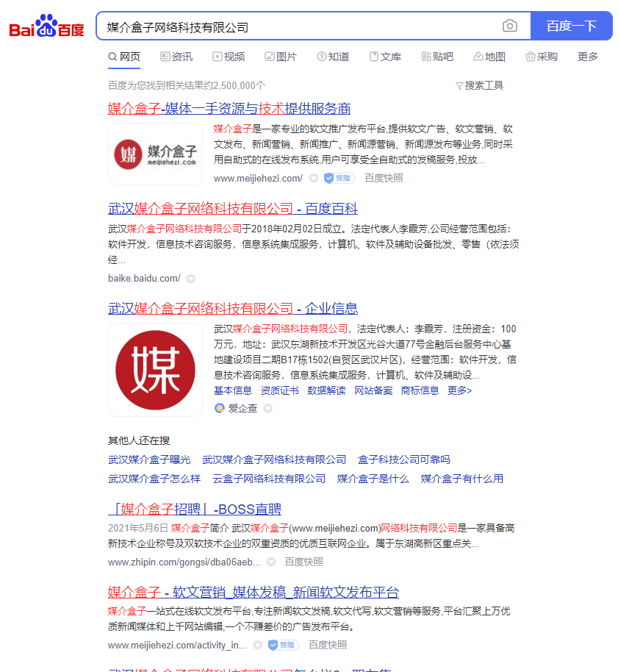The width and height of the screenshot is (618, 672).
Task: Click the 网站备案 sublink
Action: [373, 390]
